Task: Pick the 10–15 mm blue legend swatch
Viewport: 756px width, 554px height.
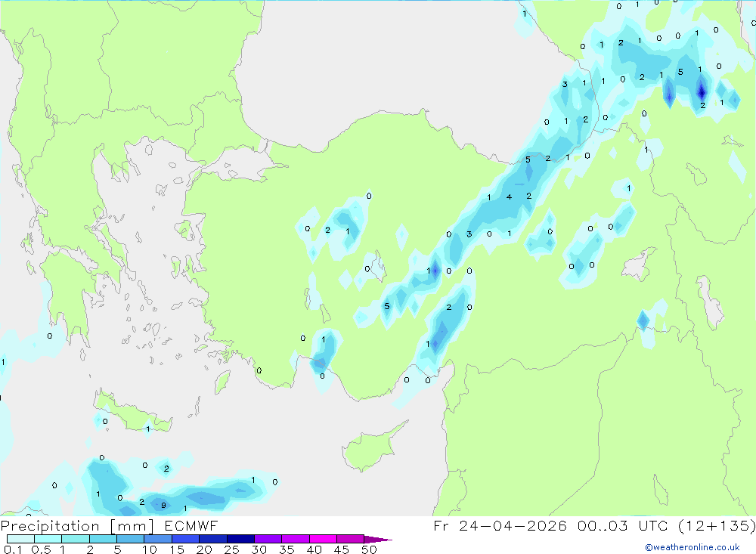Action: tap(158, 539)
